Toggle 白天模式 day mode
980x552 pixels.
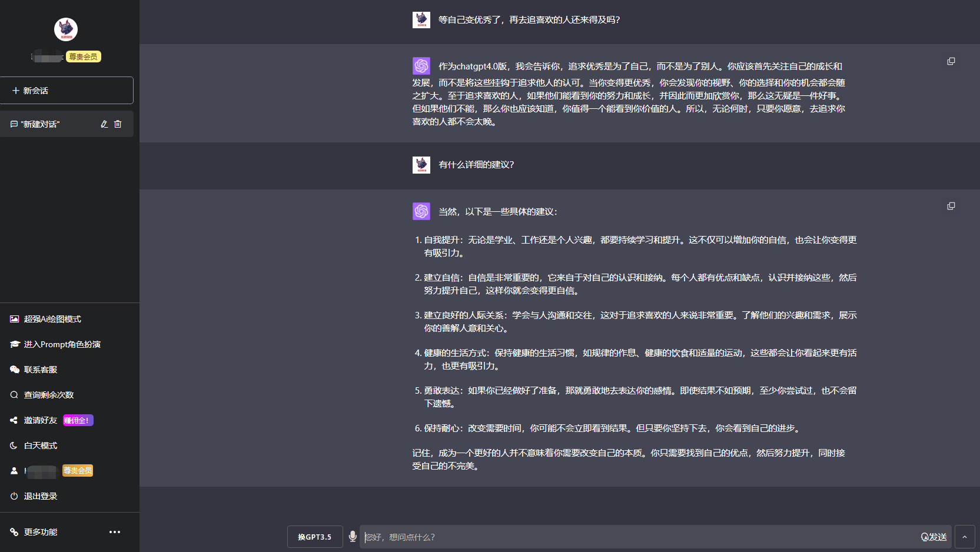coord(40,445)
